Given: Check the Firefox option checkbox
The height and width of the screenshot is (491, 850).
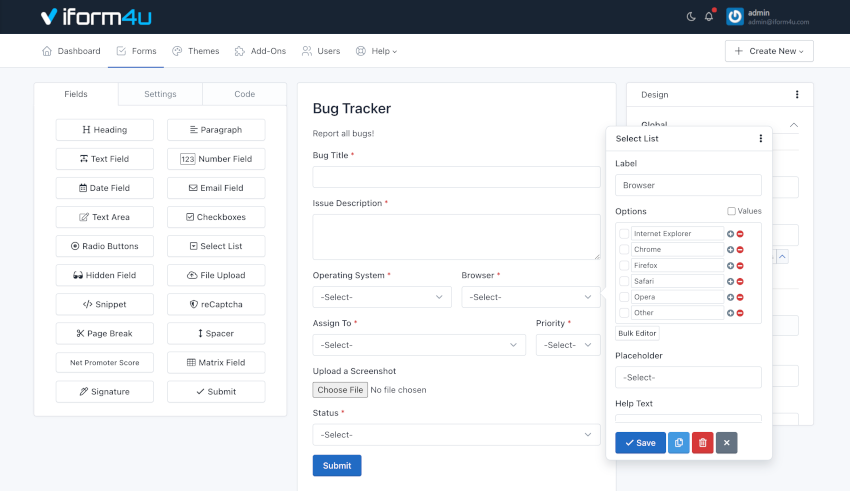Looking at the screenshot, I should point(625,265).
